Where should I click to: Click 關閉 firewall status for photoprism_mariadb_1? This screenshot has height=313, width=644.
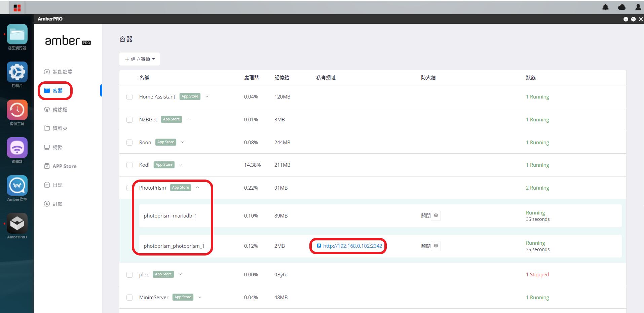click(x=426, y=216)
